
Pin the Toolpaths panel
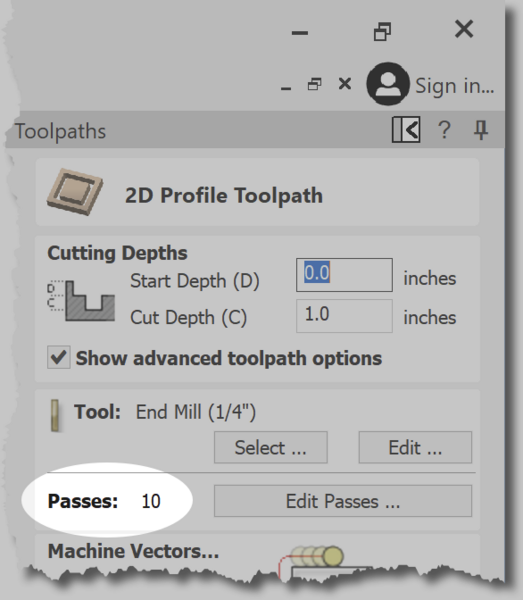(x=481, y=130)
